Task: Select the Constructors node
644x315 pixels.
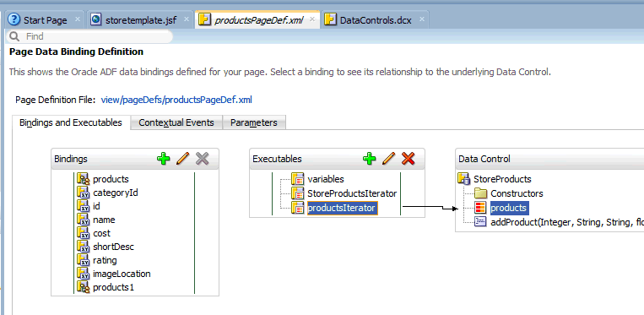Action: tap(517, 193)
